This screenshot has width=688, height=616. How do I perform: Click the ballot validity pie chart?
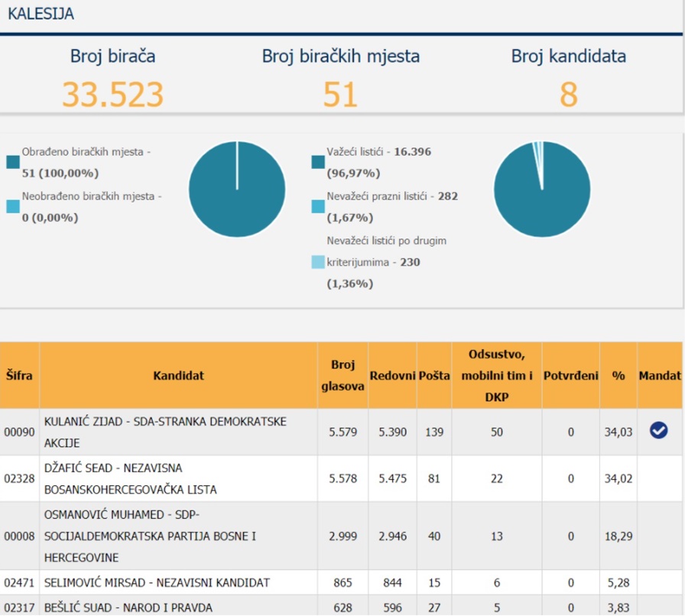[x=541, y=189]
